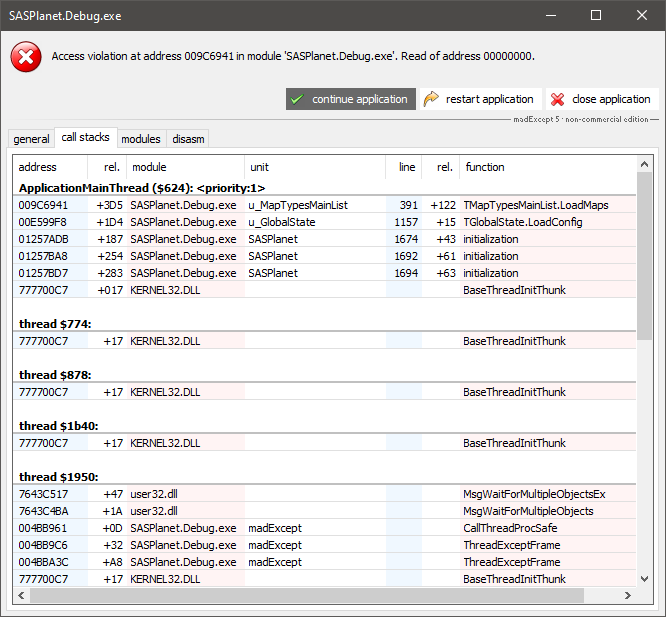Click thread $878: header
The width and height of the screenshot is (666, 617).
(x=55, y=375)
